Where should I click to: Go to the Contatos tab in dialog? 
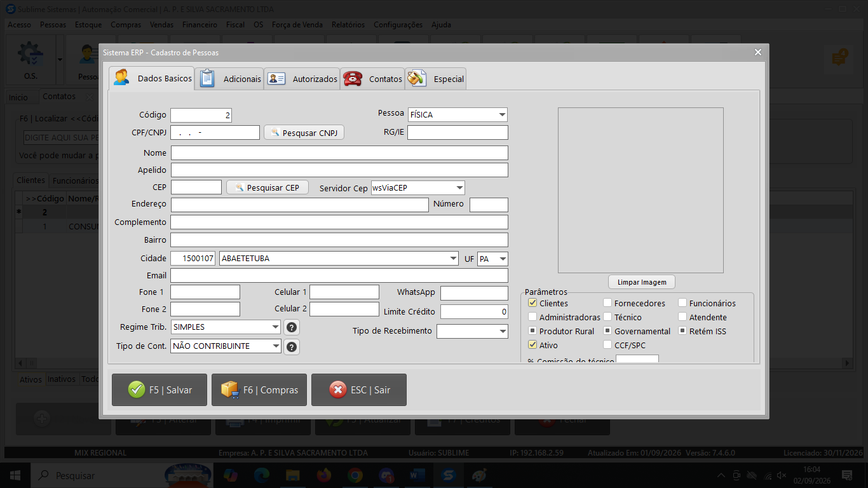(x=372, y=79)
